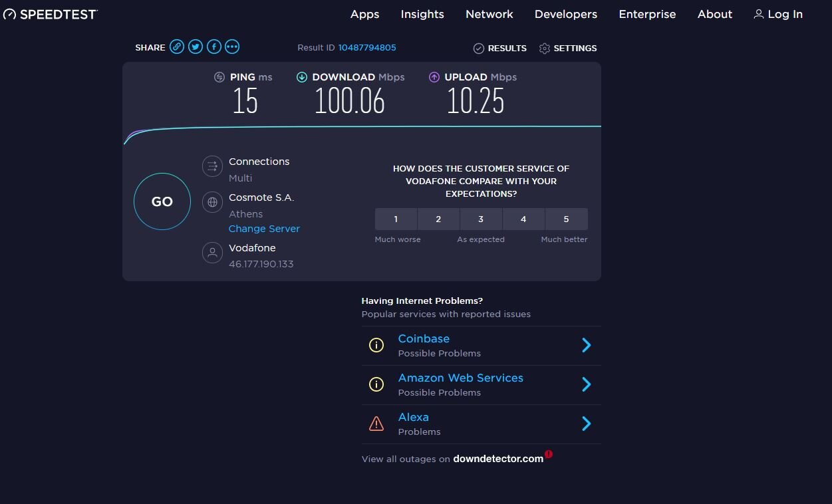Click the Change Server link
This screenshot has width=832, height=504.
tap(264, 229)
